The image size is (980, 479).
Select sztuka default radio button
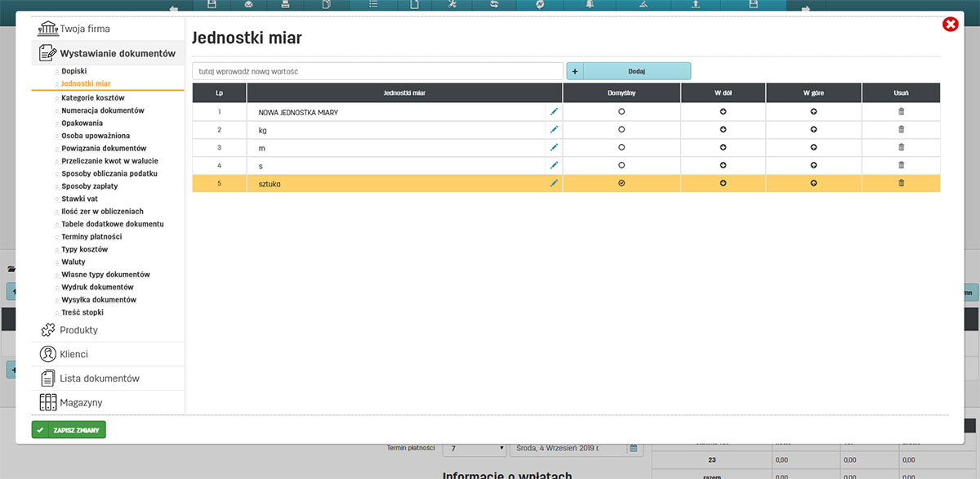click(x=621, y=183)
